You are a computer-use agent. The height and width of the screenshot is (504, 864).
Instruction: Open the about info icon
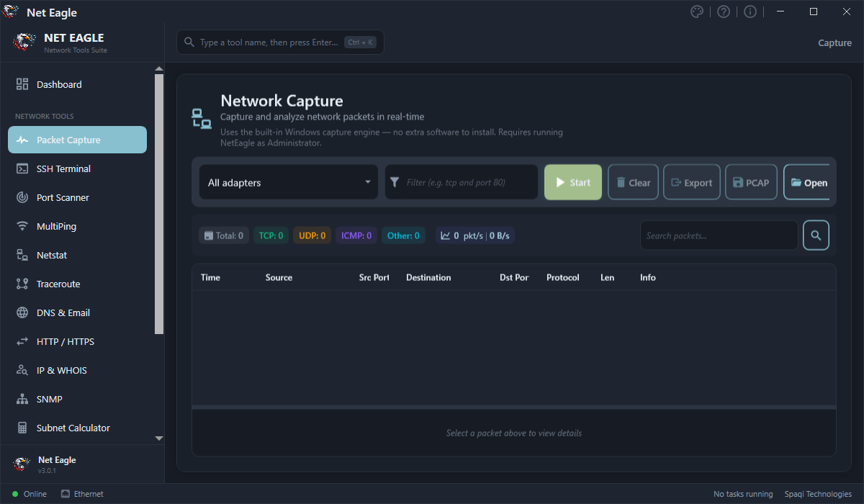pos(750,12)
